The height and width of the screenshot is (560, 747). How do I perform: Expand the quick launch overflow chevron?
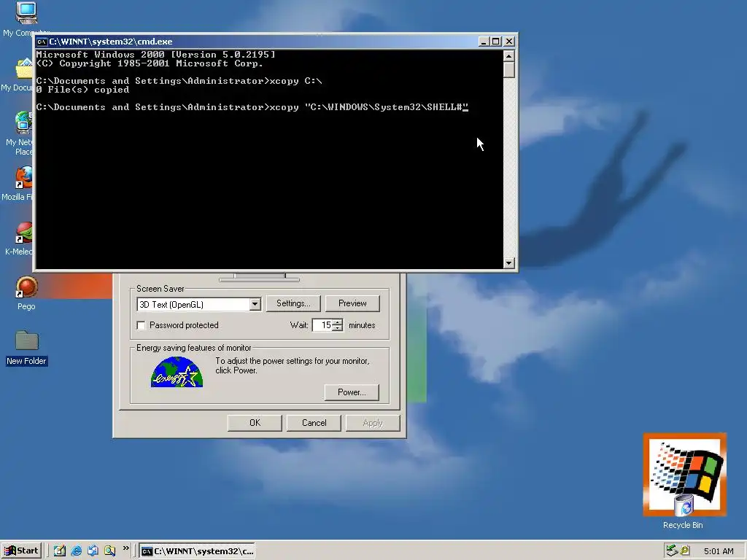click(125, 548)
